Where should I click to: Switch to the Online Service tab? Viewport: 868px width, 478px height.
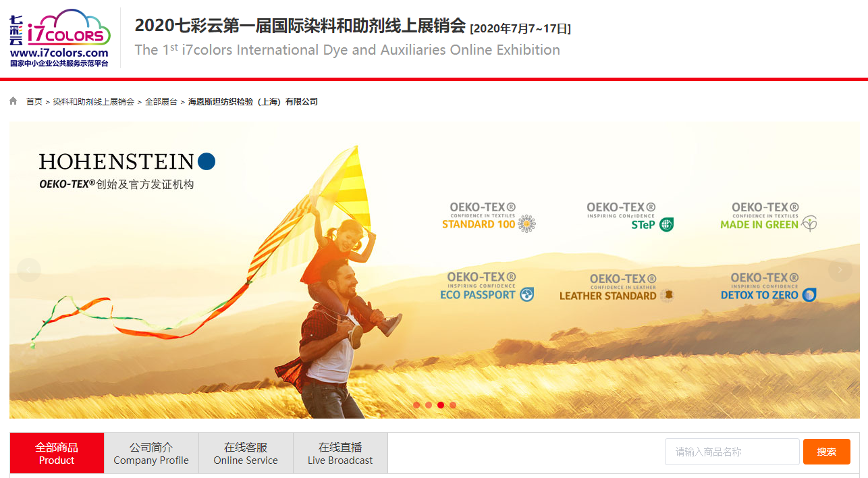tap(246, 453)
